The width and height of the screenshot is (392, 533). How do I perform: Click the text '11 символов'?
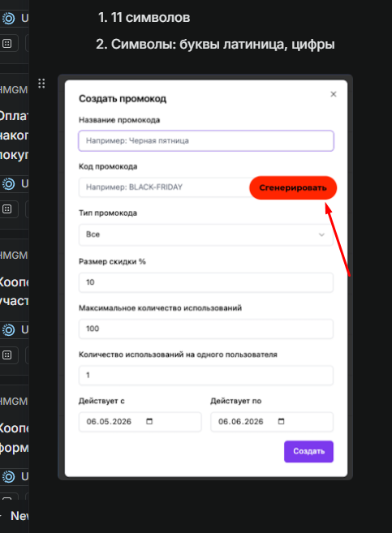coord(150,18)
